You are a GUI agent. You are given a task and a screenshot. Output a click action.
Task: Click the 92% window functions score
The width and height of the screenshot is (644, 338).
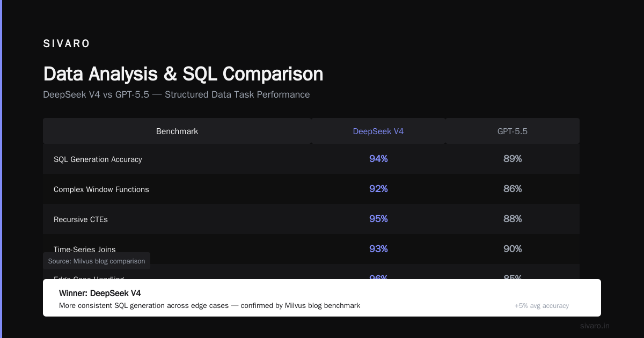coord(378,189)
